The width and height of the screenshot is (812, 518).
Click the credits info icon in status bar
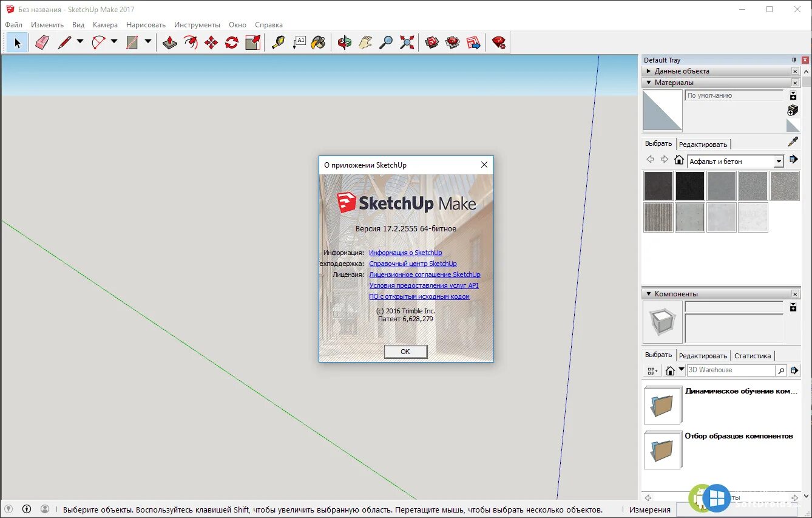[x=27, y=509]
